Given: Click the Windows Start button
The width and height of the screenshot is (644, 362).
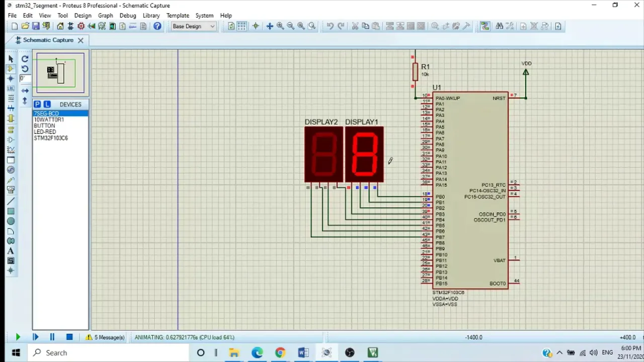Looking at the screenshot, I should pos(16,352).
